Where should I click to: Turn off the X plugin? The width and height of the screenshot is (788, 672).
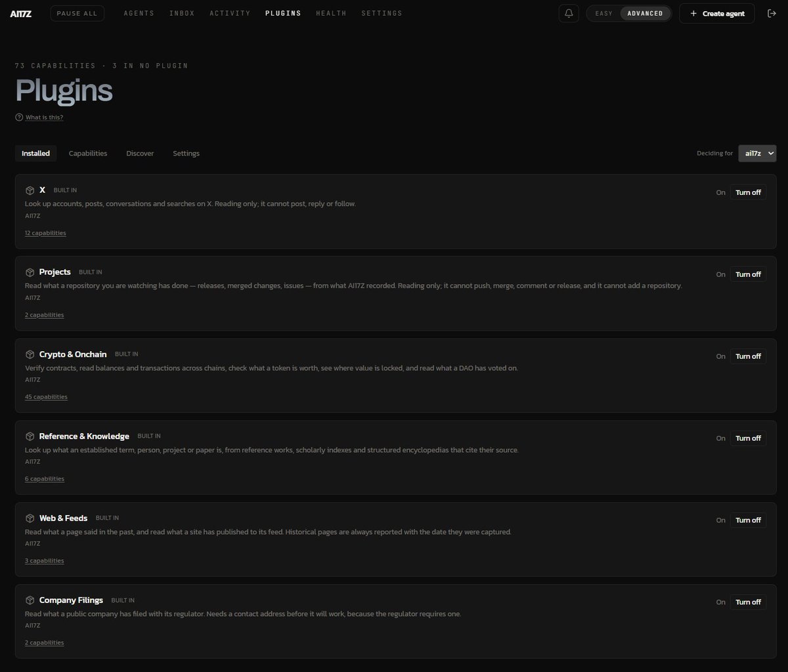(x=748, y=192)
